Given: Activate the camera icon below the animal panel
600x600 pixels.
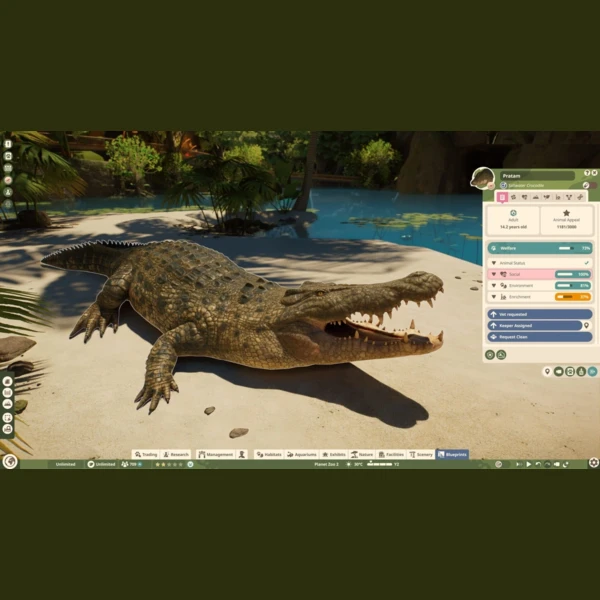Looking at the screenshot, I should tap(559, 371).
